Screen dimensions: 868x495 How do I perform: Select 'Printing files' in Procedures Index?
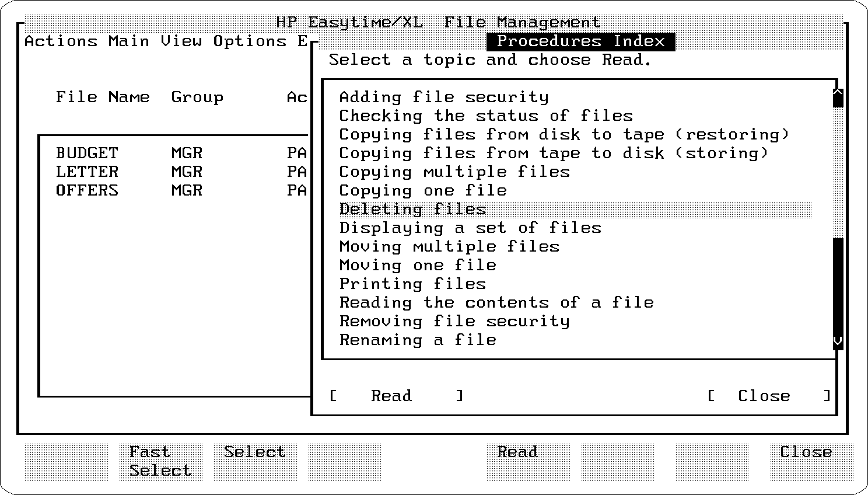[x=412, y=284]
